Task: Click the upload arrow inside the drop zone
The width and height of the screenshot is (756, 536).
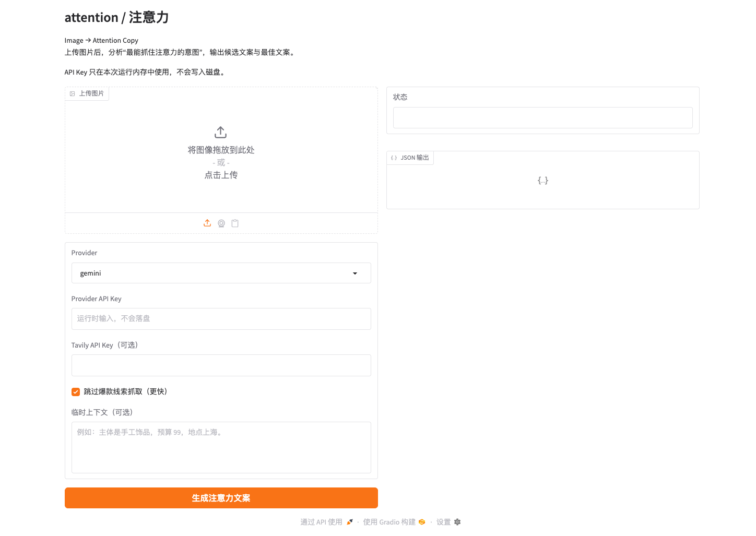Action: pos(220,132)
